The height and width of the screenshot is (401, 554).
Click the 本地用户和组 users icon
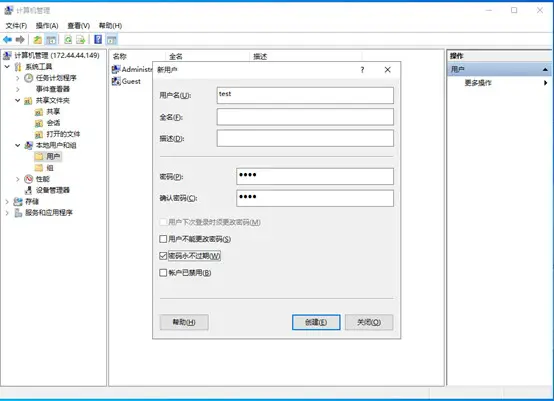tap(28, 145)
